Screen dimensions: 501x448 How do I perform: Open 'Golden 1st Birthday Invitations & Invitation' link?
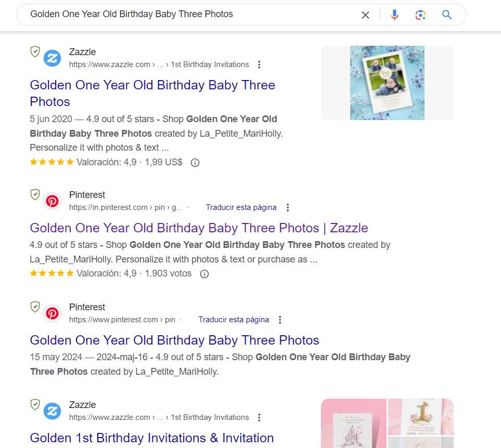point(152,438)
